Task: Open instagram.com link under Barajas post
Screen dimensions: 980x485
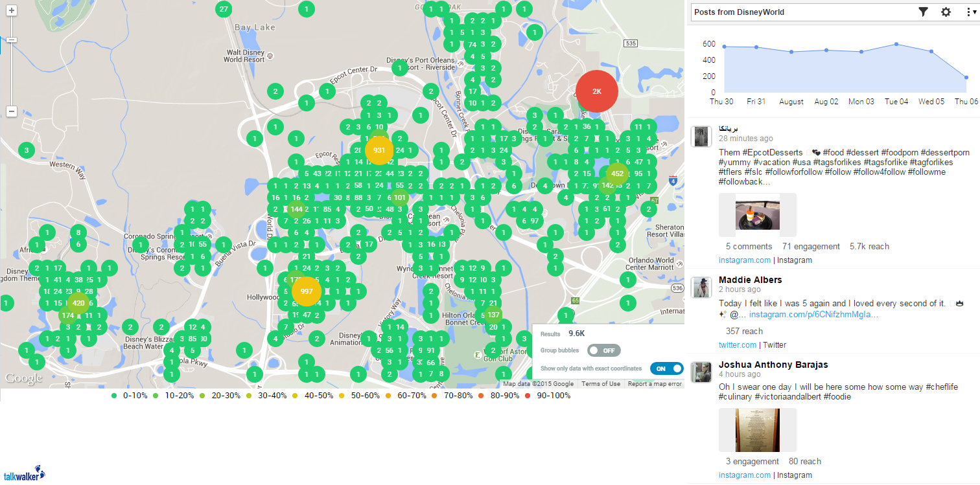Action: [x=745, y=475]
